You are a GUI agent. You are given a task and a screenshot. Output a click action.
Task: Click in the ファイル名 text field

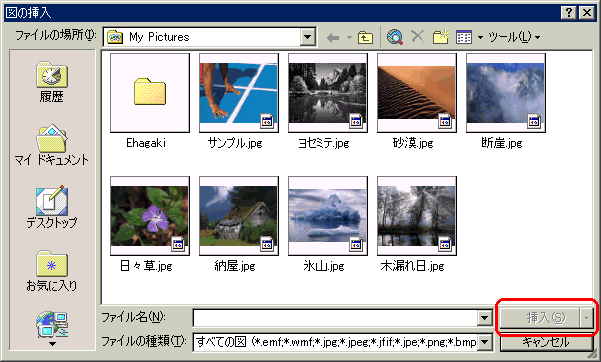[335, 318]
